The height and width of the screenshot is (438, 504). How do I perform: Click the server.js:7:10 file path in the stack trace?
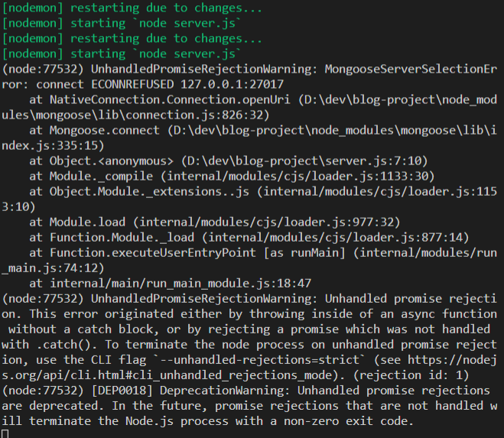304,161
